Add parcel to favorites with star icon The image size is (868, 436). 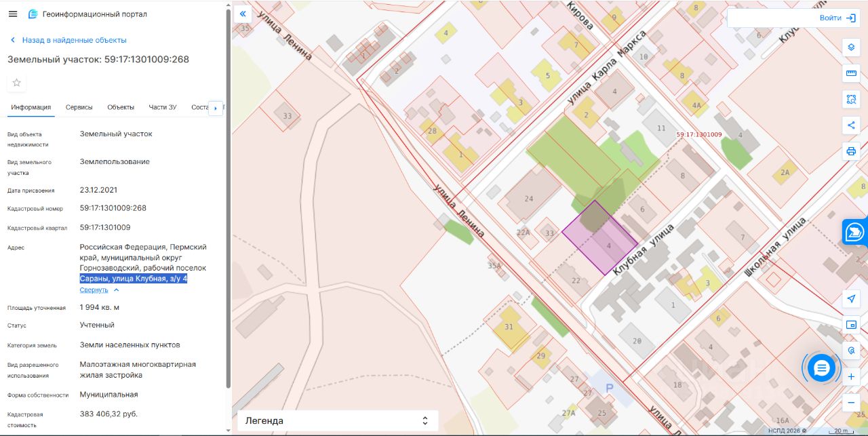coord(17,83)
